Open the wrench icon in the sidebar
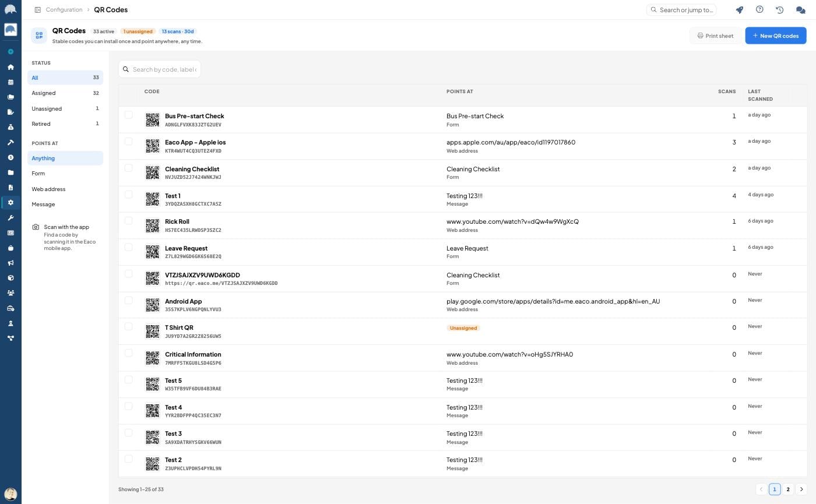This screenshot has height=504, width=816. (10, 218)
